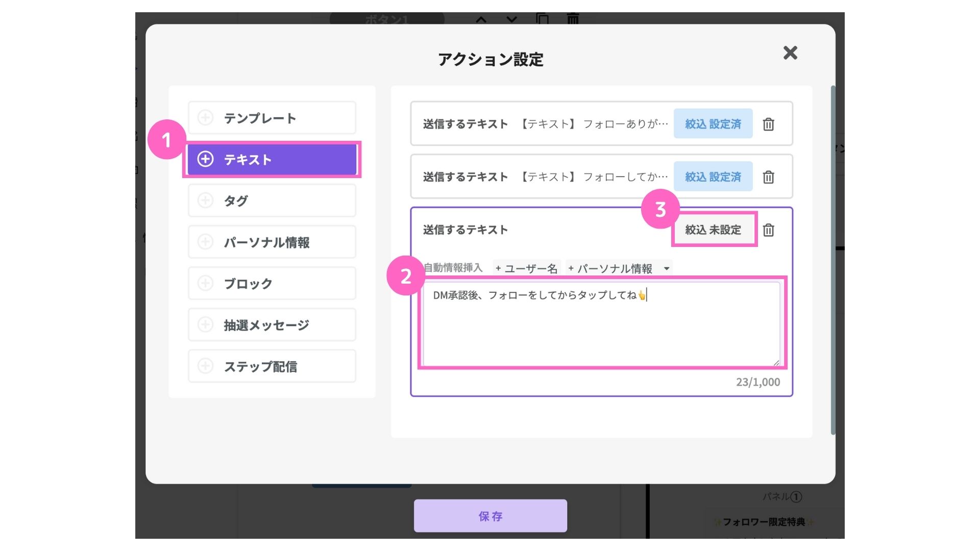The width and height of the screenshot is (980, 551).
Task: Click plus icon next to ブロック
Action: click(x=205, y=283)
